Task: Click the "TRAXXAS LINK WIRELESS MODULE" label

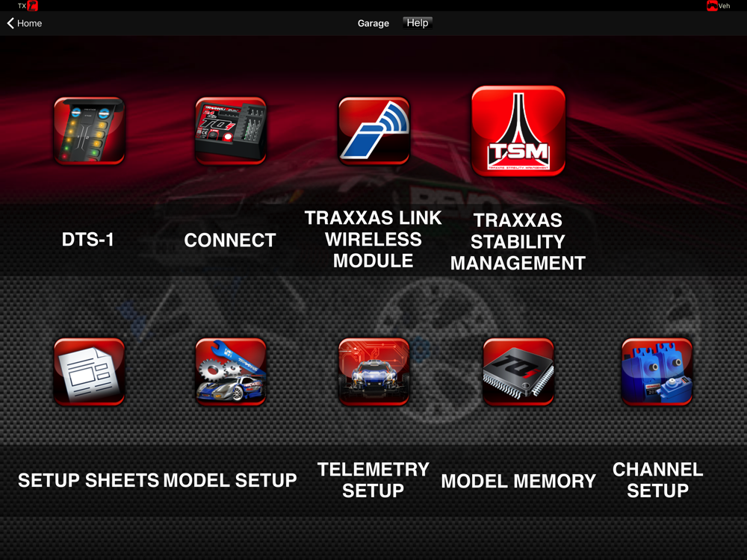Action: [x=373, y=239]
